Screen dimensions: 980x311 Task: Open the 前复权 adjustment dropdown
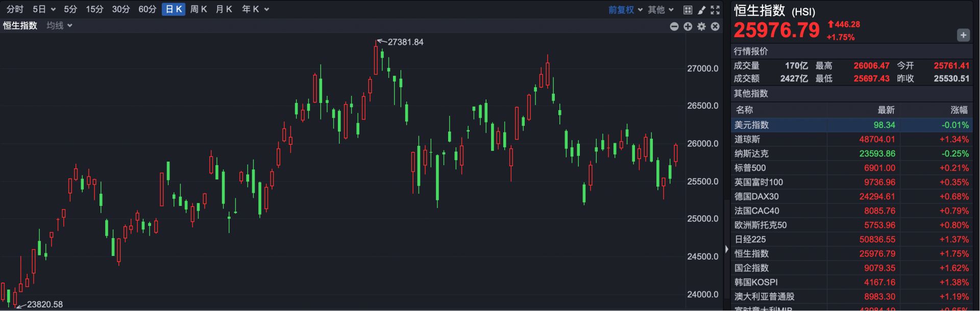click(x=625, y=10)
